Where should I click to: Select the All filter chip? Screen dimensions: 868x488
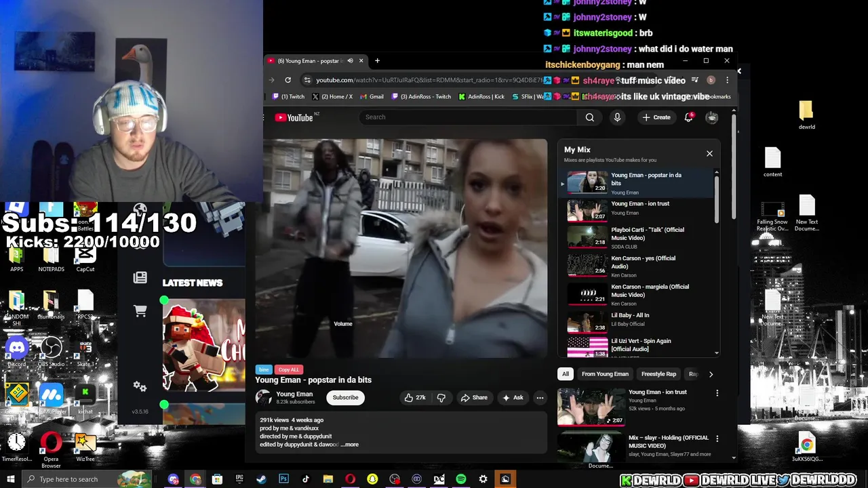click(x=565, y=374)
